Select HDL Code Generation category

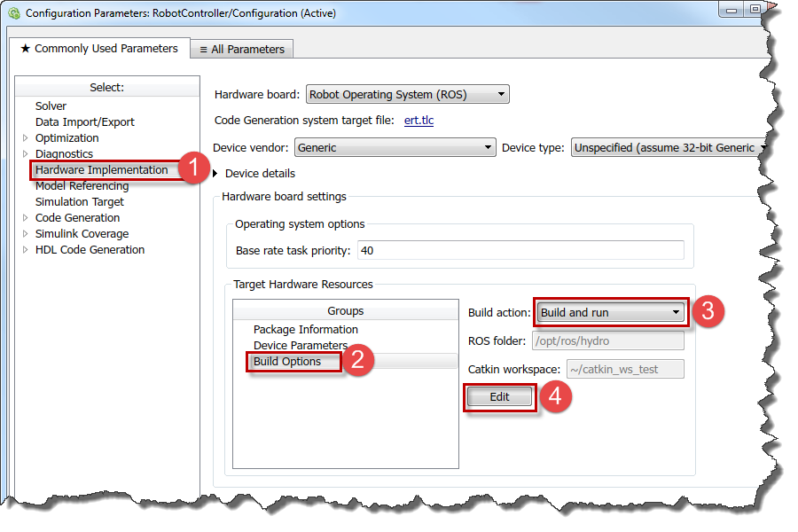(90, 249)
